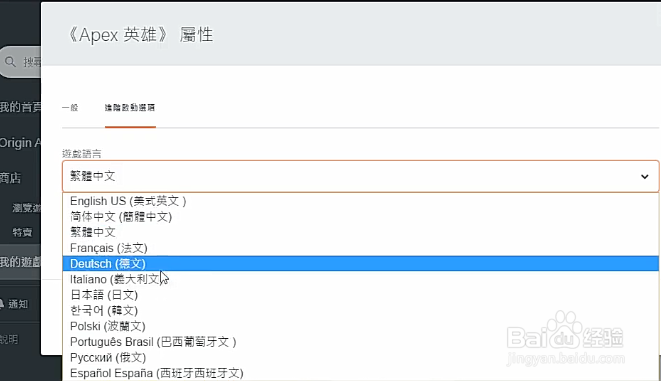Screen dimensions: 661x381
Task: Click the notification bell icon
Action: tap(2, 303)
